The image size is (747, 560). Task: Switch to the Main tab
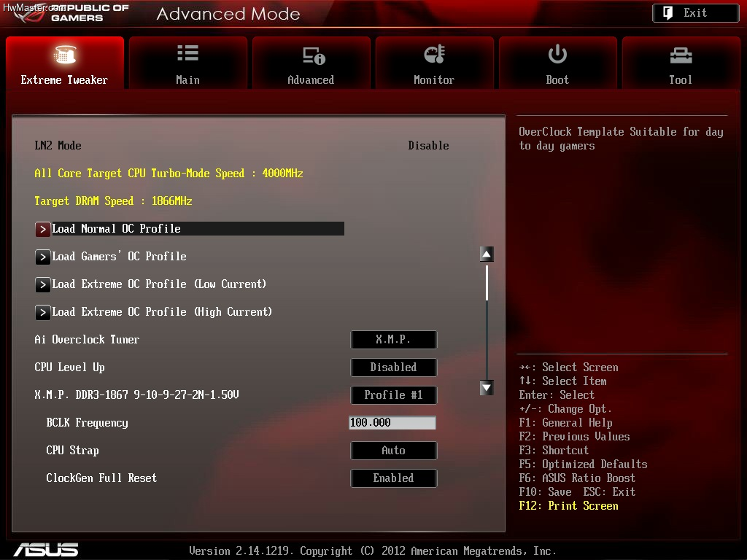click(x=187, y=63)
